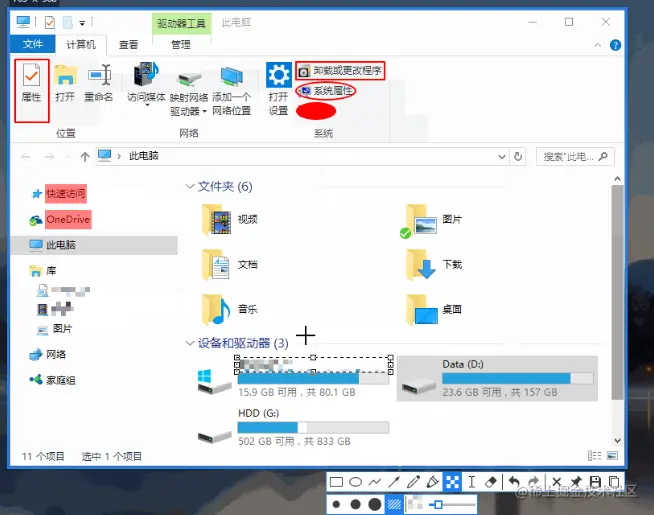
Task: Select the 视频 folder
Action: (x=230, y=220)
